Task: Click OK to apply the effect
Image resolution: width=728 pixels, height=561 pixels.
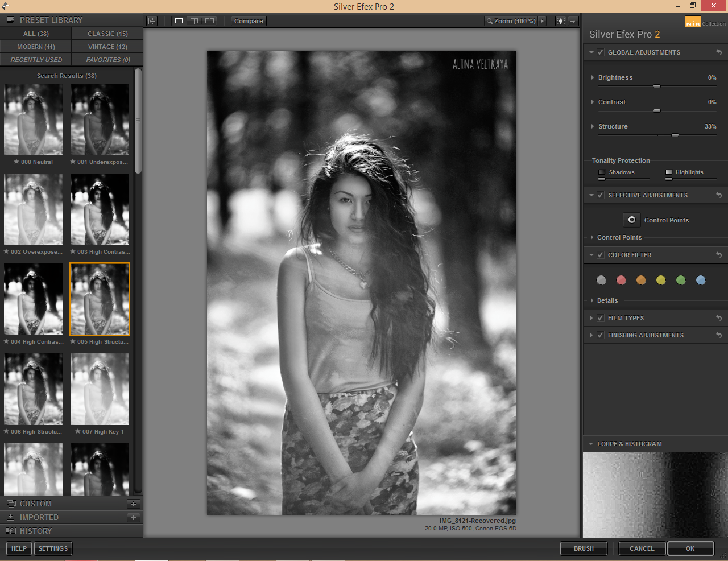Action: 690,548
